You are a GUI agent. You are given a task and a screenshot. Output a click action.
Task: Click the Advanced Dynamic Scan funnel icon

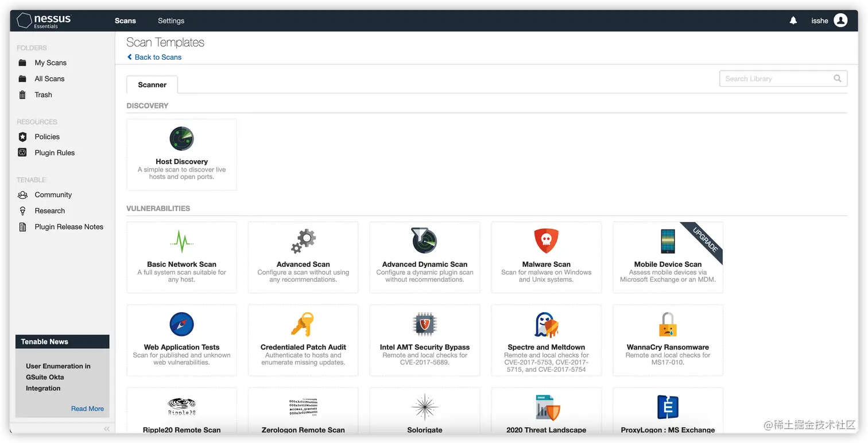click(425, 240)
